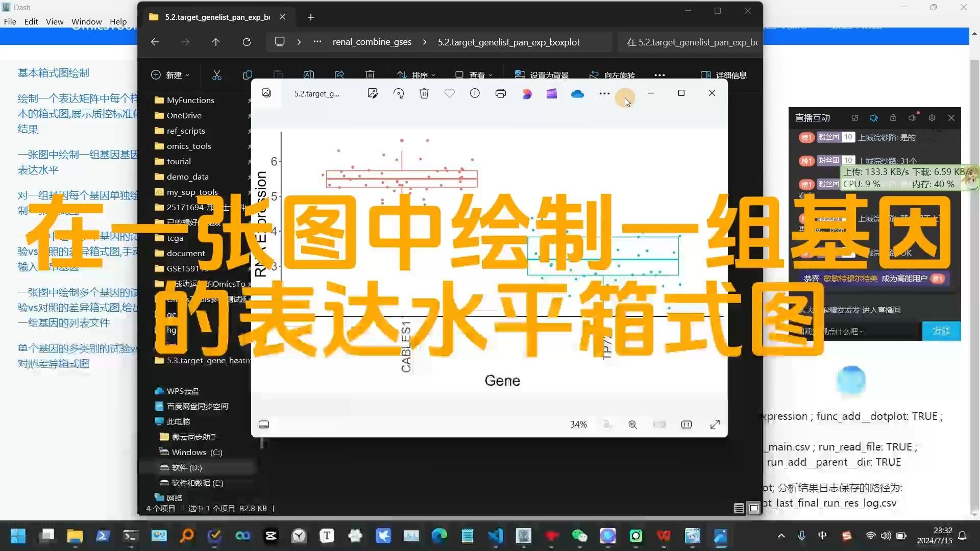Open settings gear in 直播互动 panel
The image size is (980, 551).
[932, 118]
